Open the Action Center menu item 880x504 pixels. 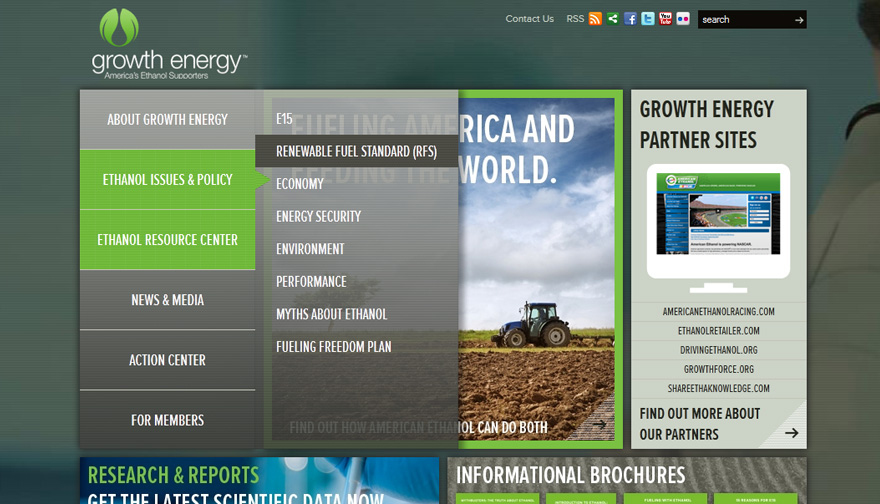click(x=167, y=360)
